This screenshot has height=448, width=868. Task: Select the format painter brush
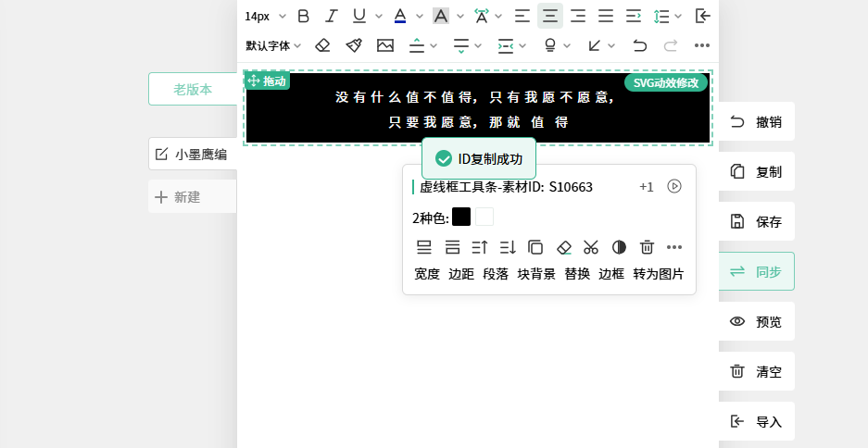coord(354,45)
